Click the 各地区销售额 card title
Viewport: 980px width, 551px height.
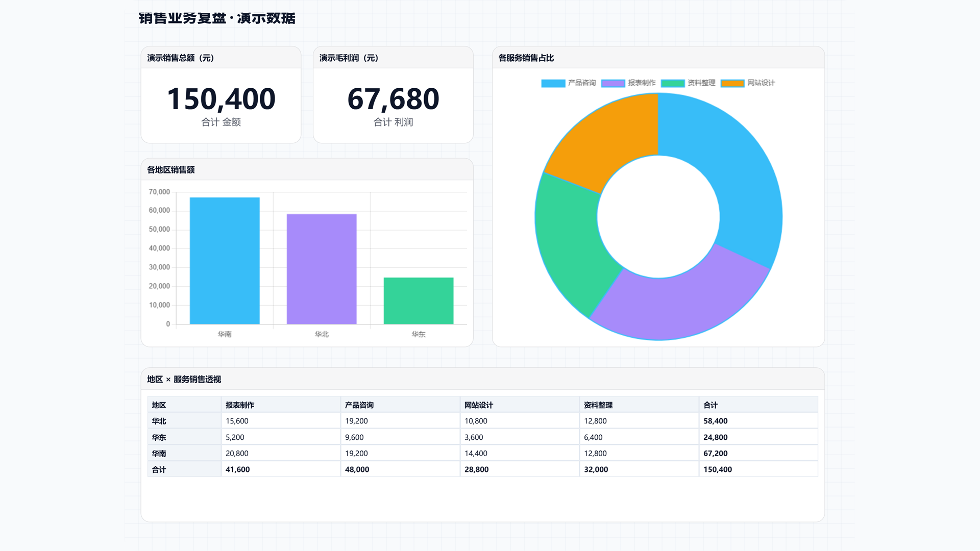pos(171,169)
